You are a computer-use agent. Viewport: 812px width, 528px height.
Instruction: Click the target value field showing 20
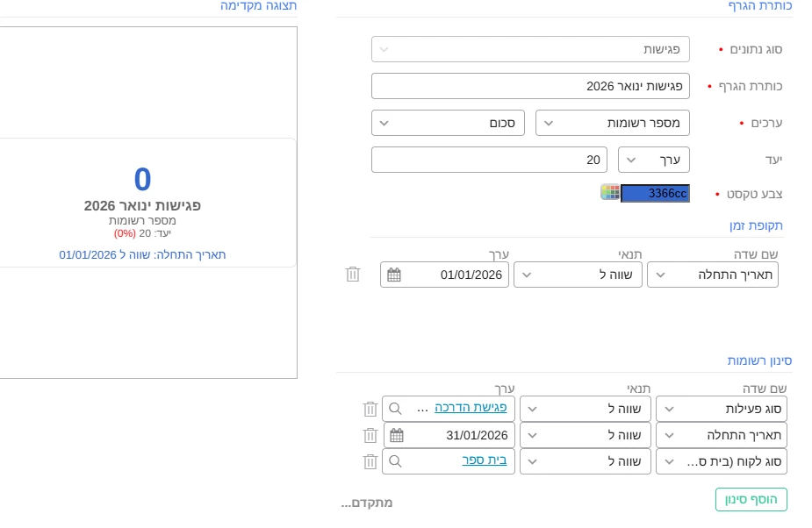[489, 160]
